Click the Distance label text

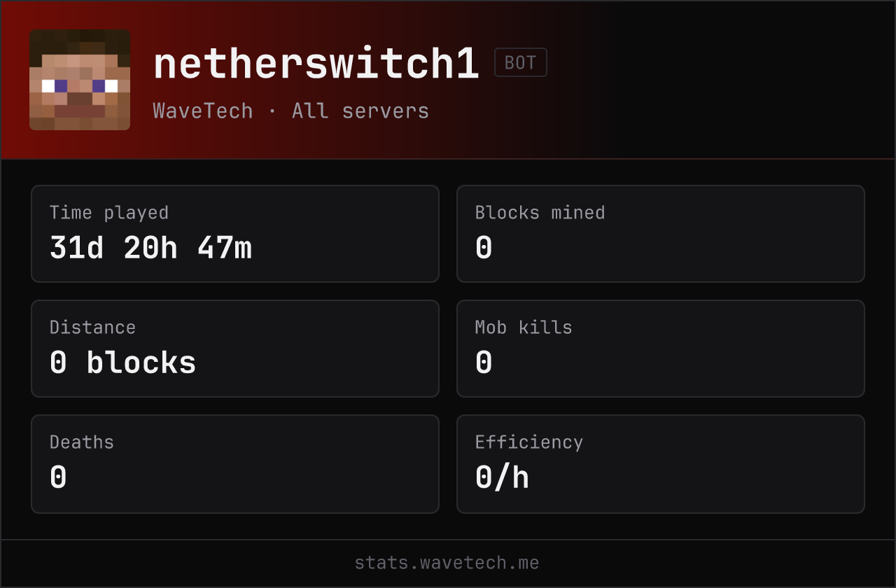coord(92,328)
